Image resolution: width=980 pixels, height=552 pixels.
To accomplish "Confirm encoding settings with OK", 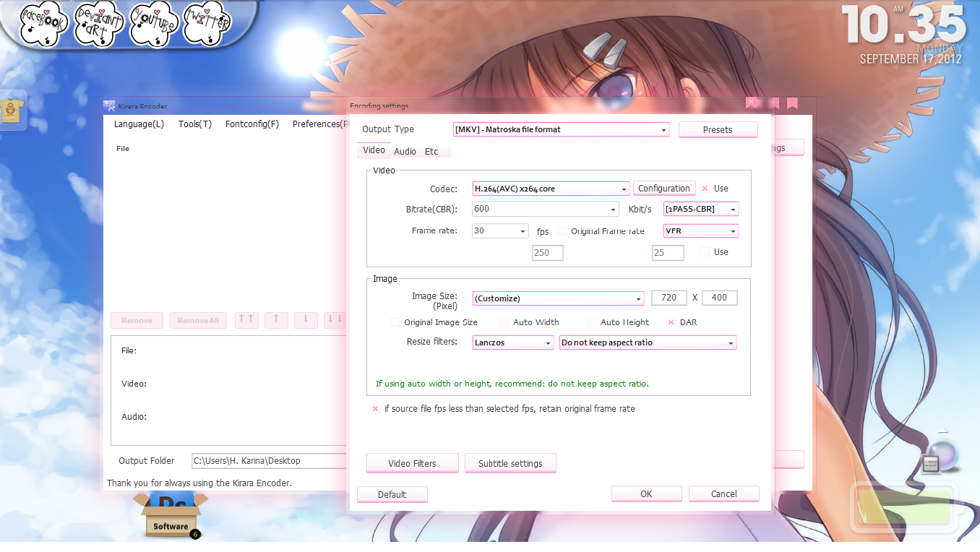I will (x=646, y=494).
